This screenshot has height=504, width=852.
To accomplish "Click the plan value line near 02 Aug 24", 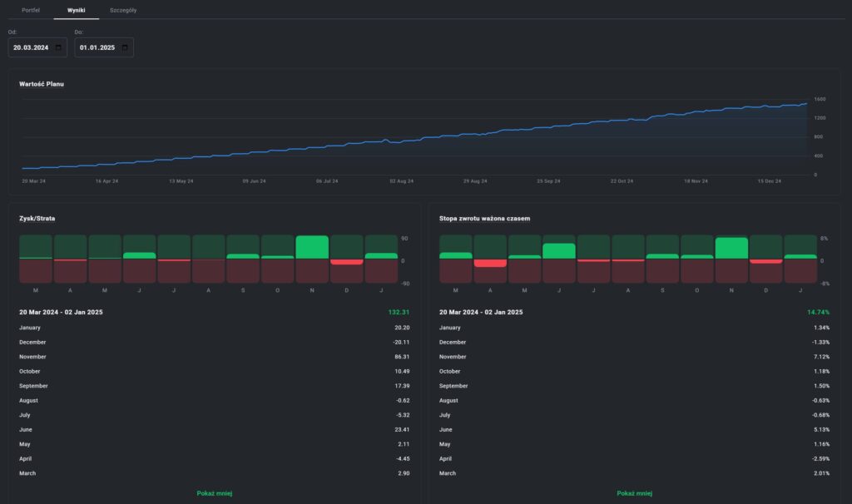I will point(402,140).
